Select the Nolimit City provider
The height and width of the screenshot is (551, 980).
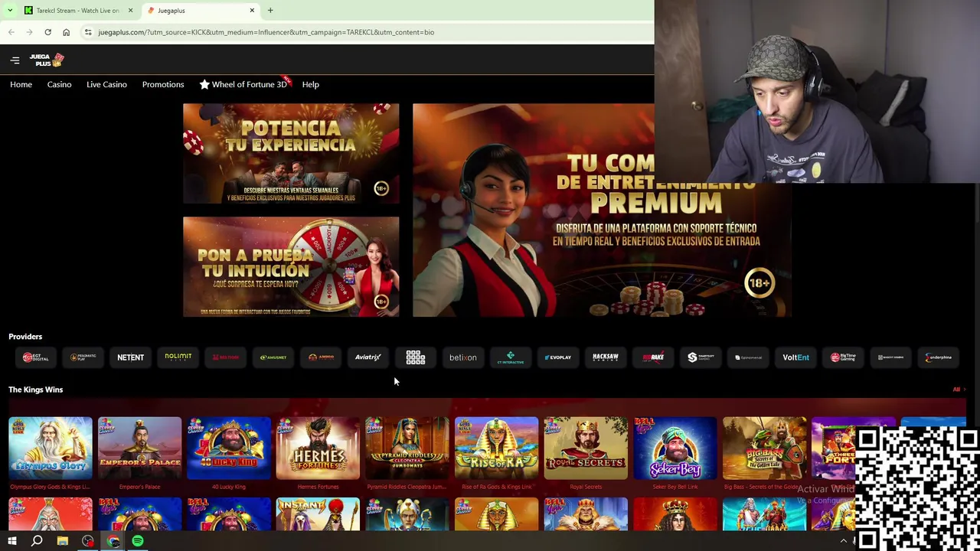[178, 357]
